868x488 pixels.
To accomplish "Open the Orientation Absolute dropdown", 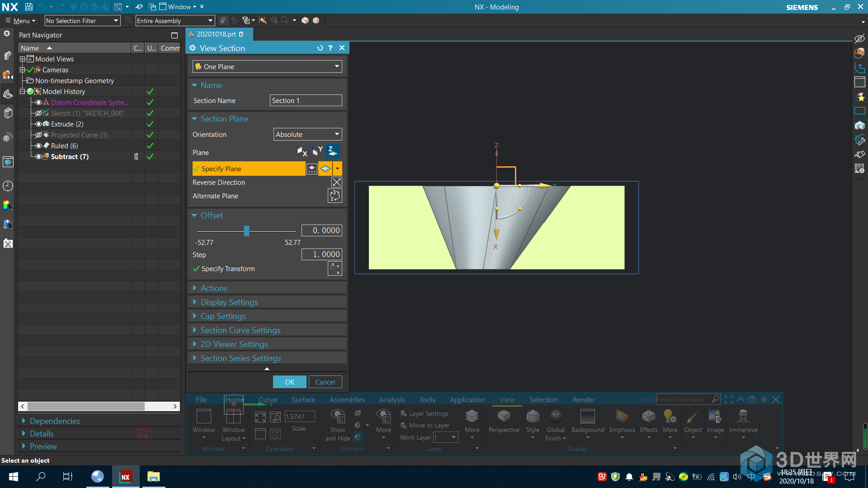I will click(307, 135).
